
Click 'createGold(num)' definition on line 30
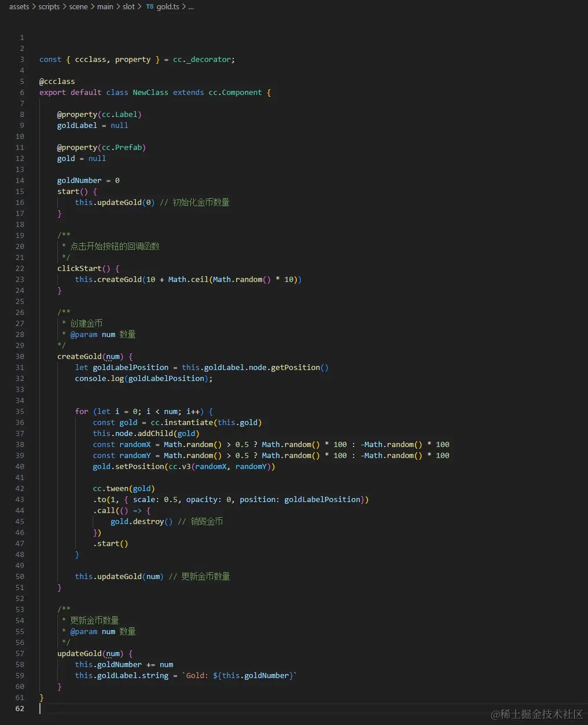click(x=90, y=357)
